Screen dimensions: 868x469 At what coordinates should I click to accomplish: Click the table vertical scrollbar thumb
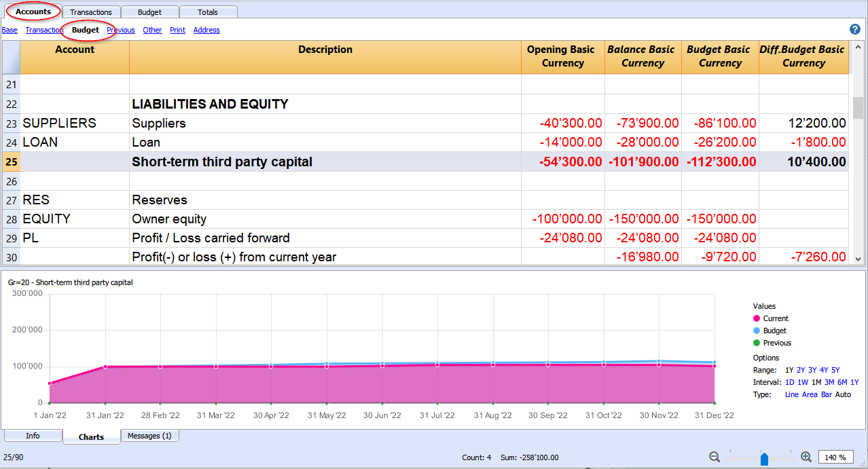(x=858, y=107)
